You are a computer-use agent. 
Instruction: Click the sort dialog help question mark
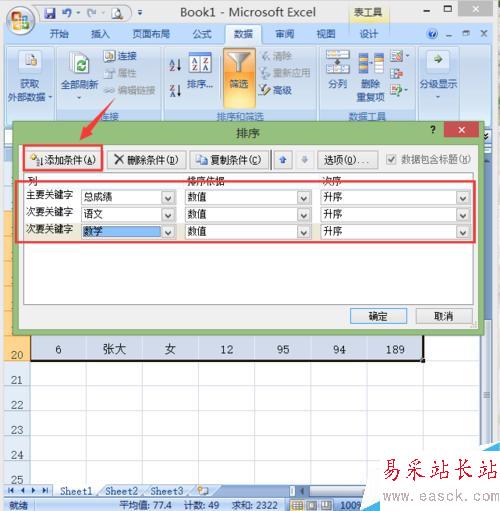433,129
